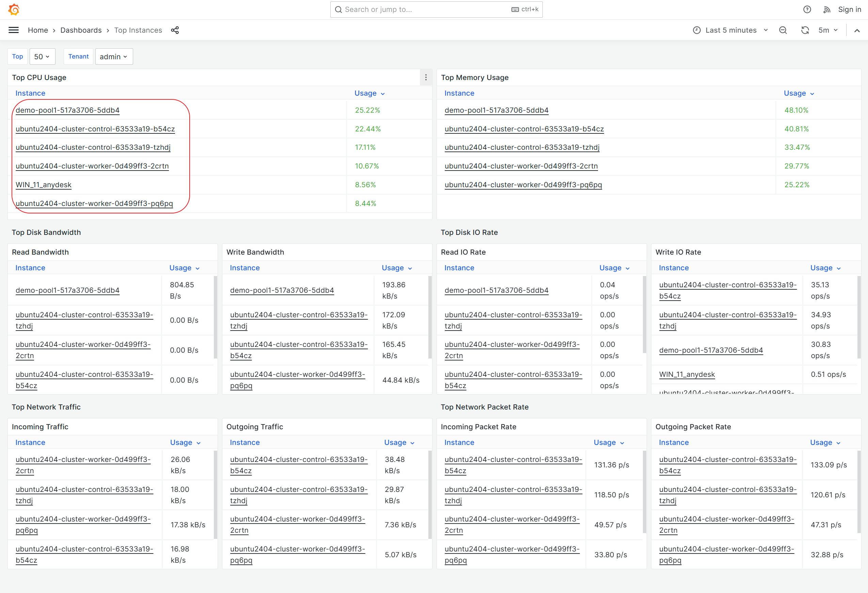Click Instance header in Top Memory Usage
Screen dimensions: 868x593
[x=459, y=93]
